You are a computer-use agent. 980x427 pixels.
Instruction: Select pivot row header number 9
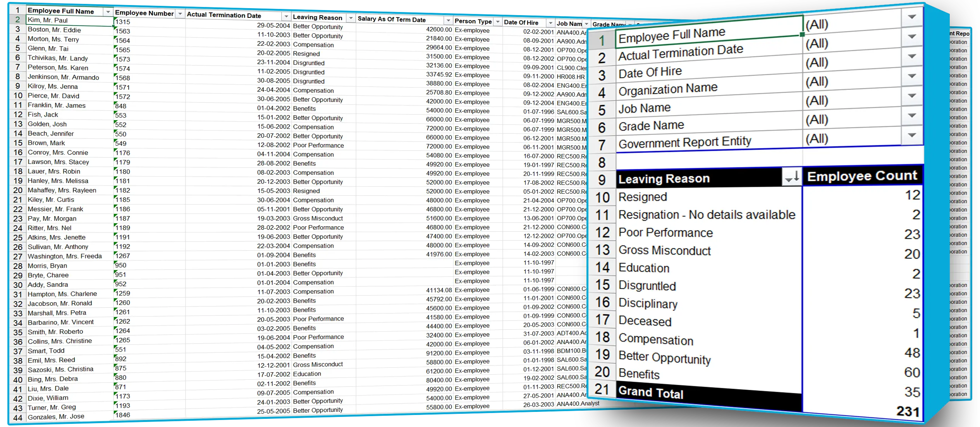tap(602, 179)
